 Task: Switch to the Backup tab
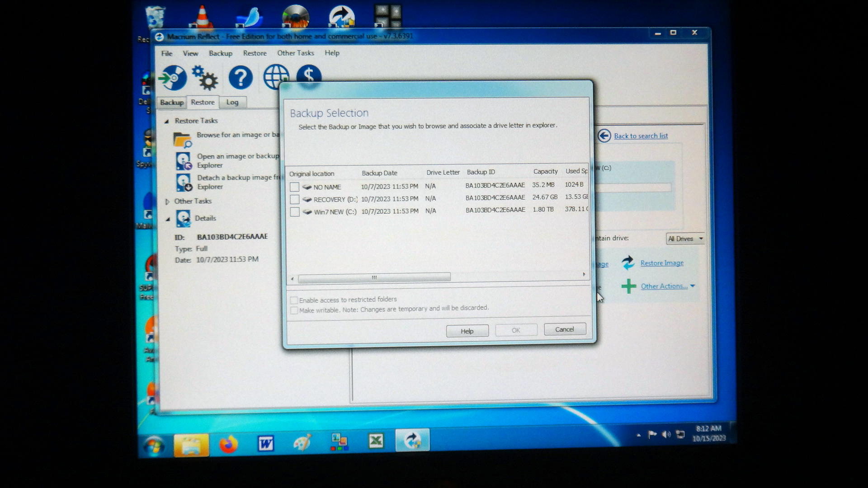click(172, 103)
